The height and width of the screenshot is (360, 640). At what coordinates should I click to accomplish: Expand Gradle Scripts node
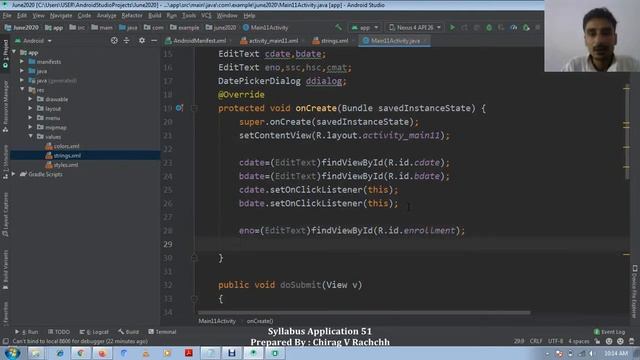point(14,174)
